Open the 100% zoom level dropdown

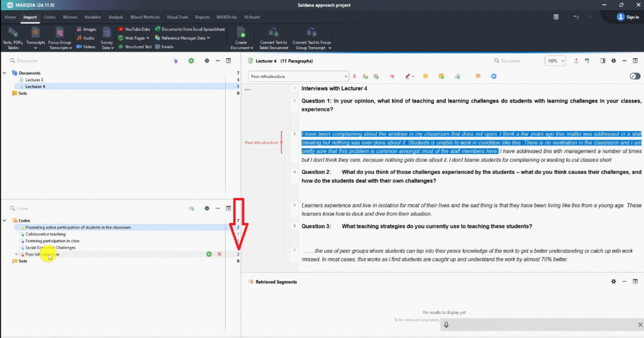[x=555, y=61]
